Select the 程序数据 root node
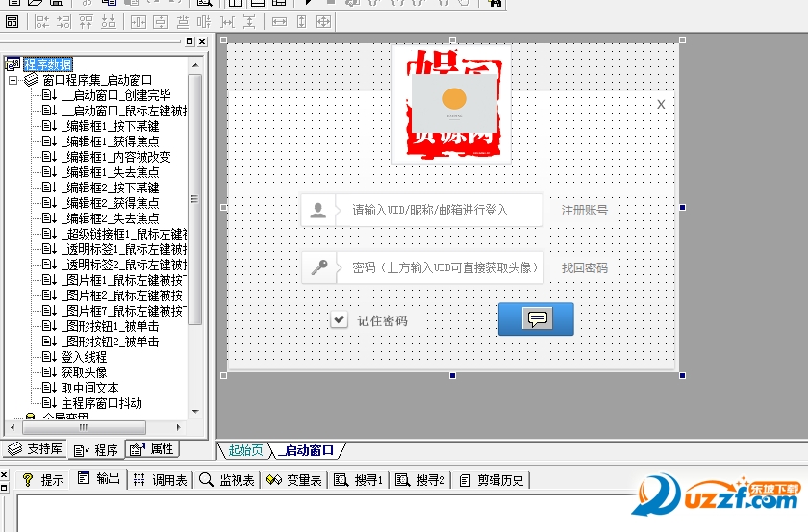 coord(47,64)
